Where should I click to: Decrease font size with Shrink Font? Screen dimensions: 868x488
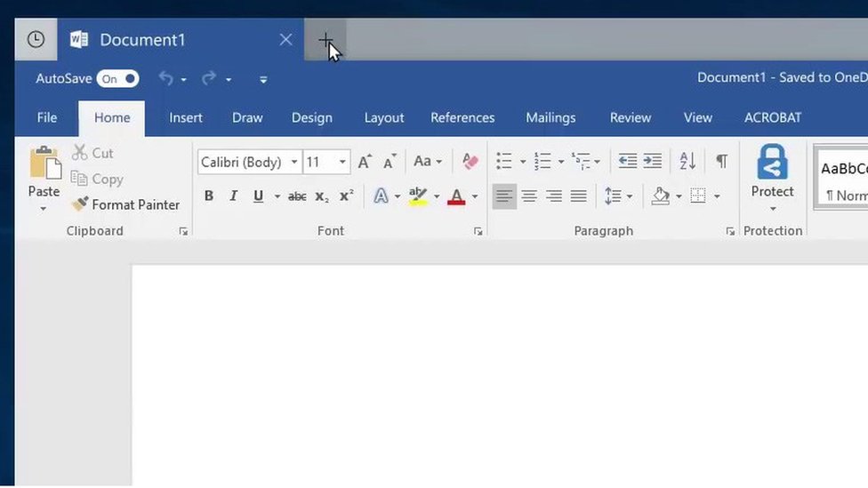[390, 162]
